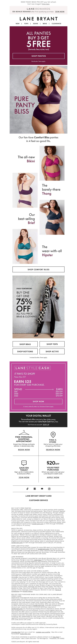77x644 pixels.
Task: Click the Pure Panty Bliss hero image
Action: (x=38, y=100)
